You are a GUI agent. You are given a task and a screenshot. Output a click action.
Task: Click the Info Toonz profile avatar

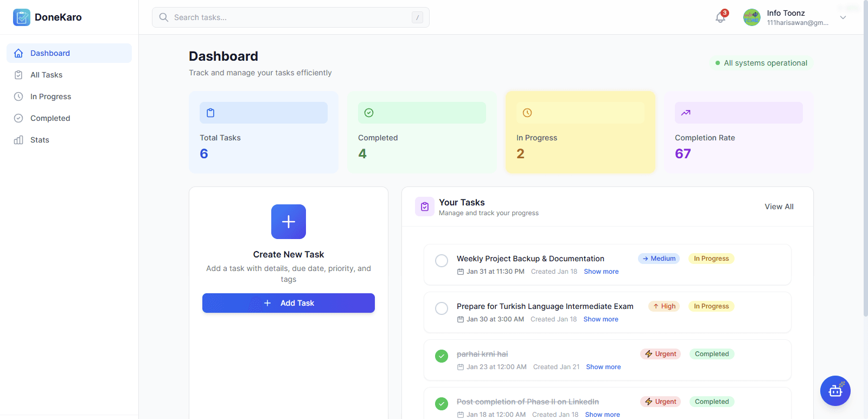(x=752, y=17)
